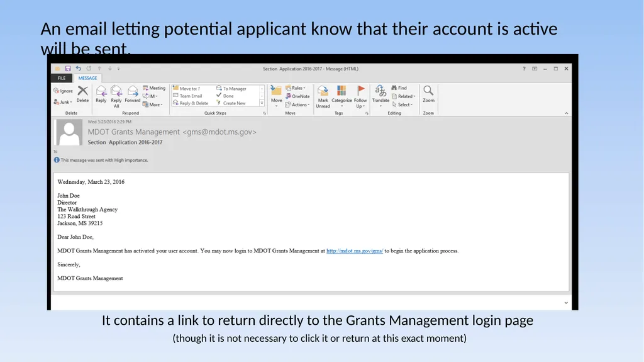The image size is (644, 362).
Task: Send message to OneNote
Action: [297, 96]
